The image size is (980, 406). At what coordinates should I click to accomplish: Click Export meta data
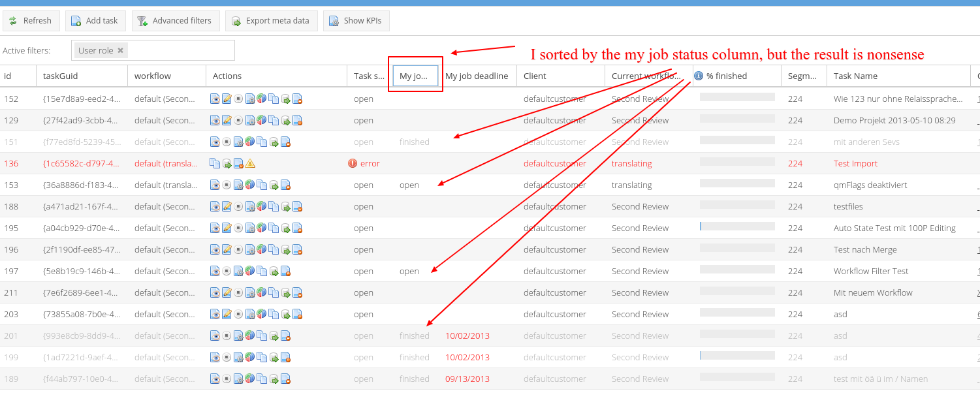pos(271,21)
